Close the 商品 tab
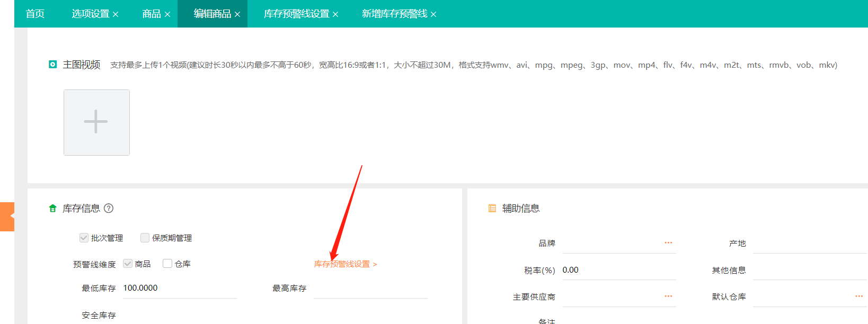The height and width of the screenshot is (324, 868). click(x=167, y=14)
